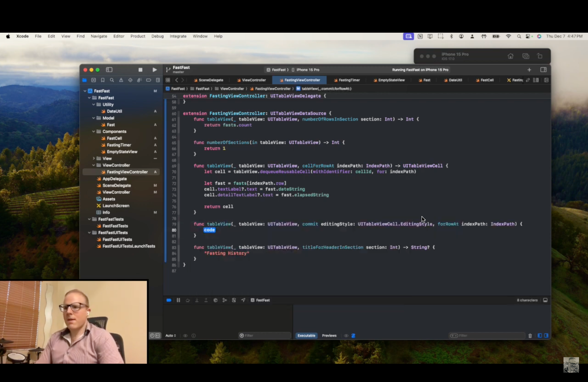Select the Previews console filter

(x=329, y=336)
